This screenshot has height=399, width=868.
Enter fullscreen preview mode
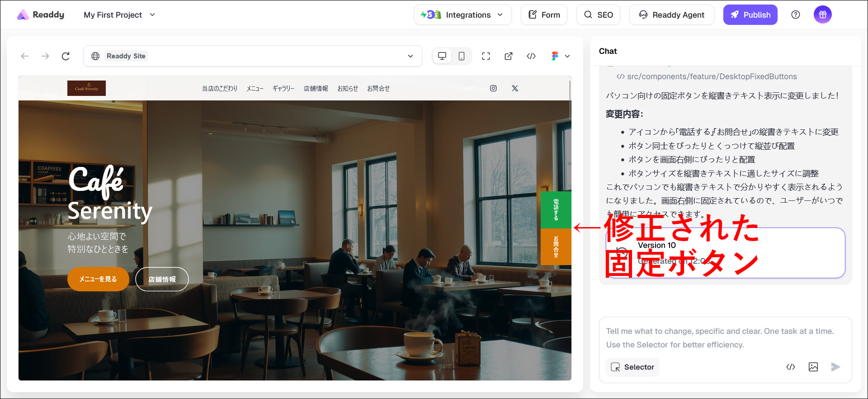486,56
